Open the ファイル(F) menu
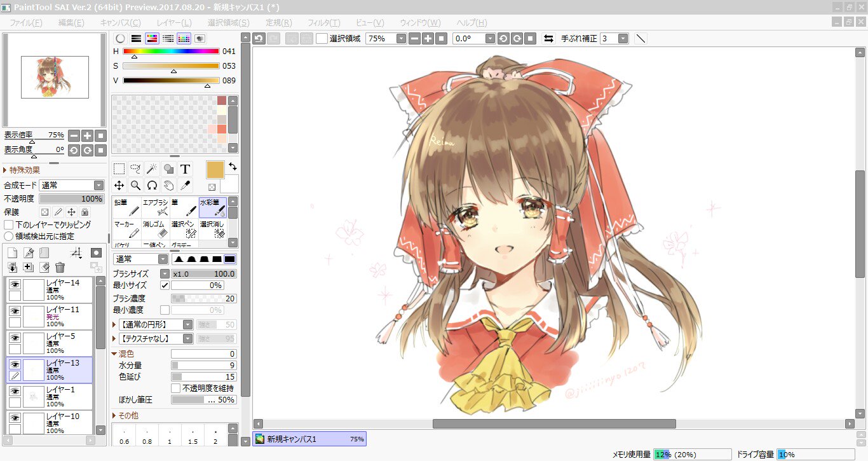The width and height of the screenshot is (868, 461). (x=26, y=23)
